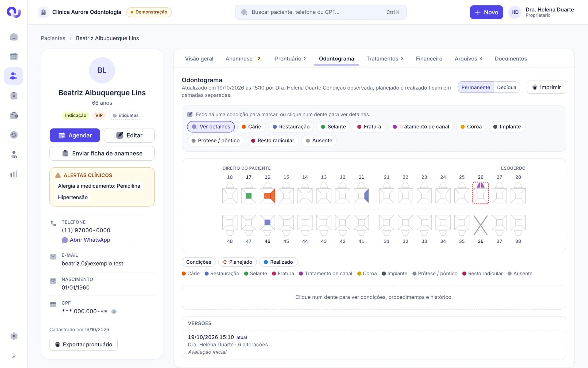Viewport: 588px width, 368px height.
Task: Open the patients icon in the sidebar
Action: (14, 76)
